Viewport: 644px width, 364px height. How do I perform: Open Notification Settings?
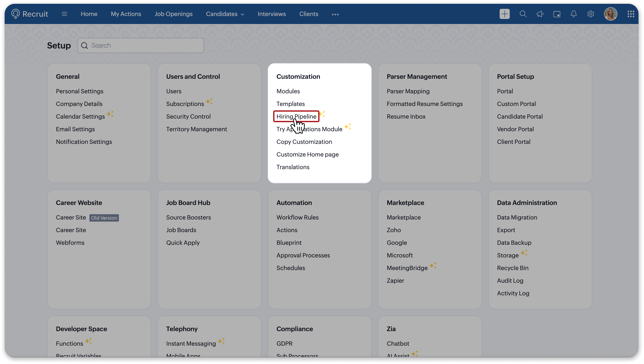point(84,142)
